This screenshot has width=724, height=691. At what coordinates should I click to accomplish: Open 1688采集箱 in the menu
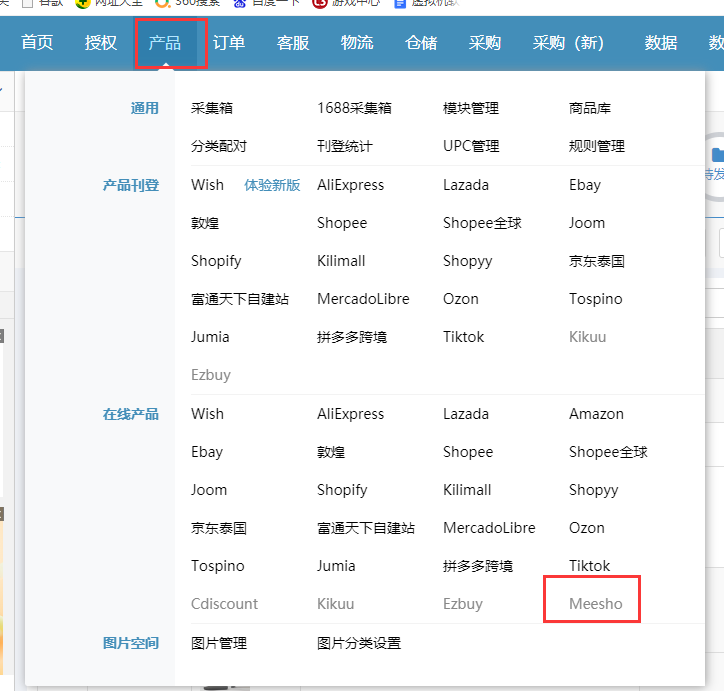(354, 108)
